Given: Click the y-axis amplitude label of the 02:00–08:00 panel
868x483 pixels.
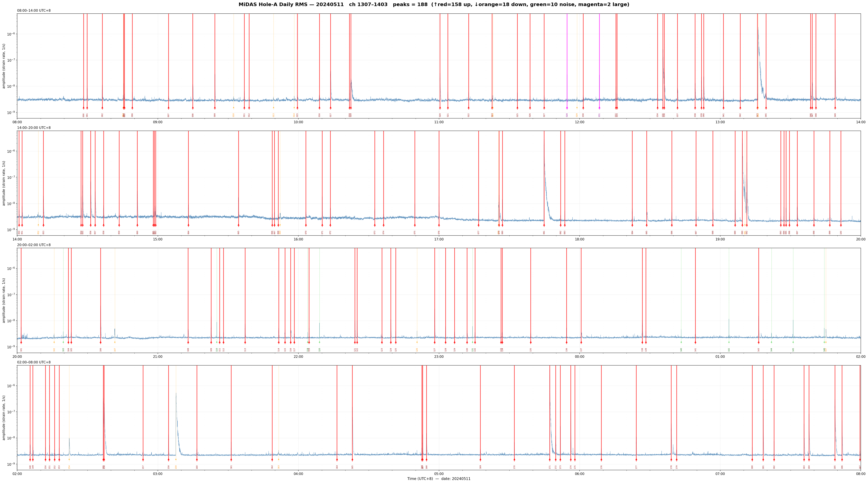Looking at the screenshot, I should pyautogui.click(x=4, y=418).
